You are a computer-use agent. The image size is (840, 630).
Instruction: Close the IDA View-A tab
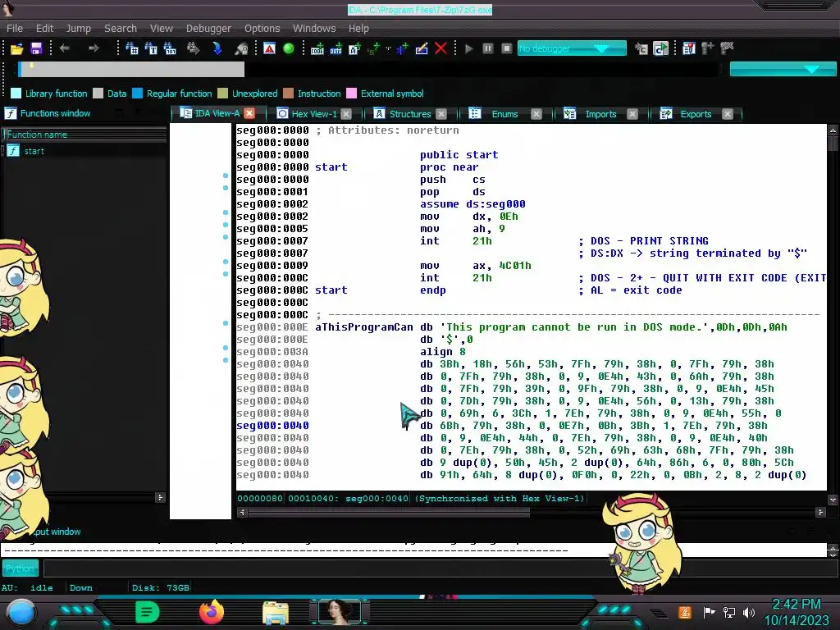click(249, 113)
